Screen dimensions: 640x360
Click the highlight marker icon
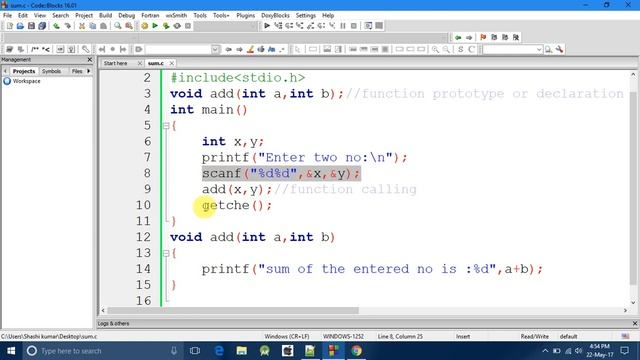(250, 49)
